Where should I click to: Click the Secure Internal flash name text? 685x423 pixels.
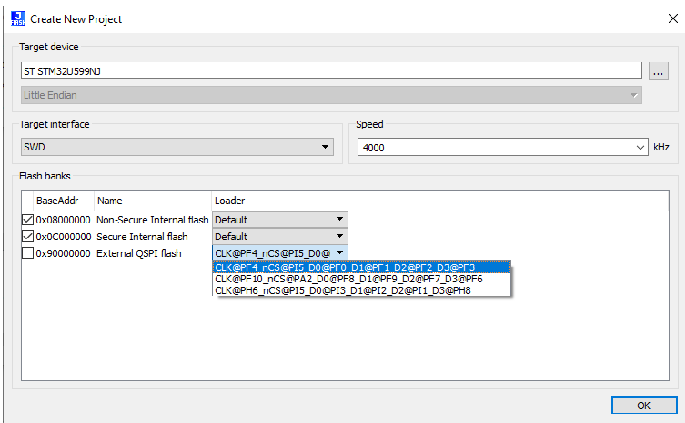pyautogui.click(x=142, y=236)
